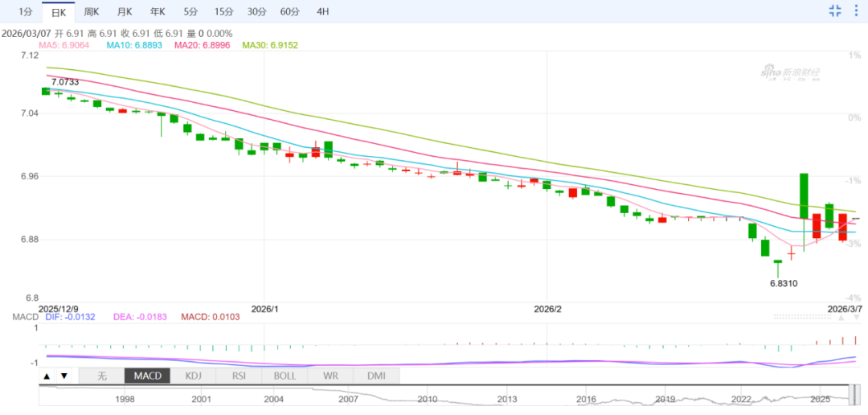868x415 pixels.
Task: Select the 月K monthly candlestick tab
Action: coord(124,11)
